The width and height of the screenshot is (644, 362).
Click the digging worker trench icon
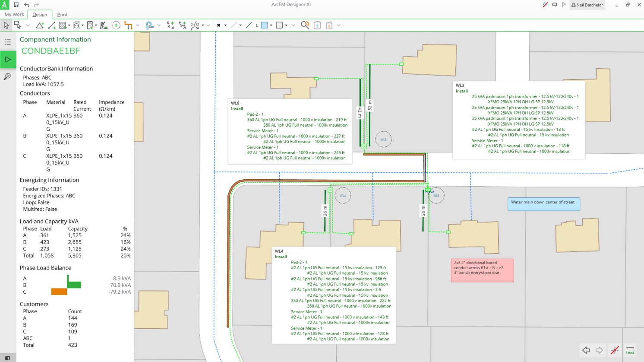pos(104,25)
